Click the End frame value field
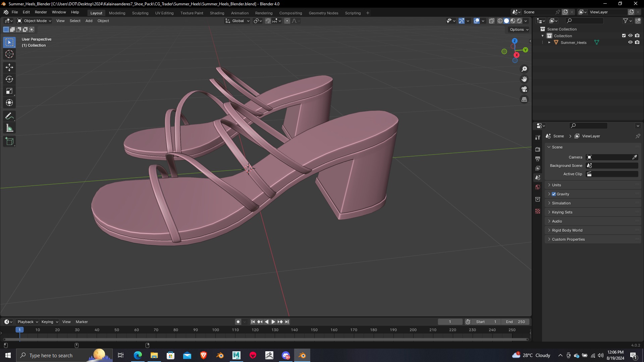644x362 pixels. [516, 322]
